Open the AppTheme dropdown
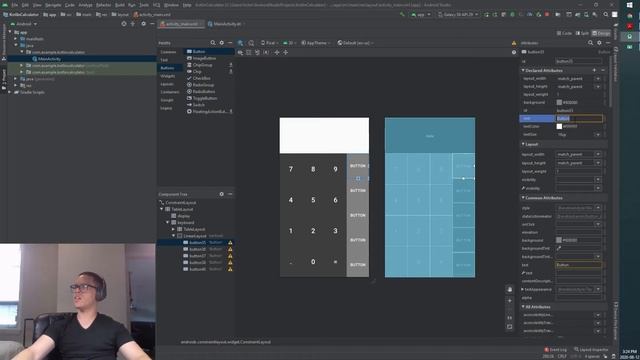Screen dimensions: 640x360 (316, 43)
